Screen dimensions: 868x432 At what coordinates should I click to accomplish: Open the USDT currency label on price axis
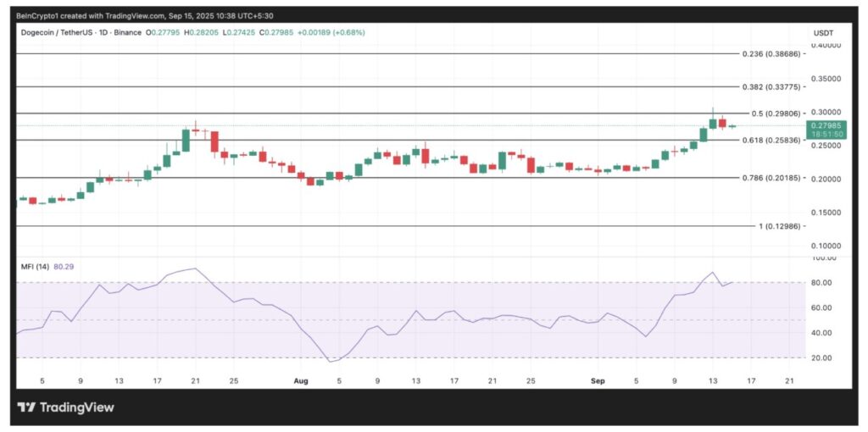(x=824, y=32)
